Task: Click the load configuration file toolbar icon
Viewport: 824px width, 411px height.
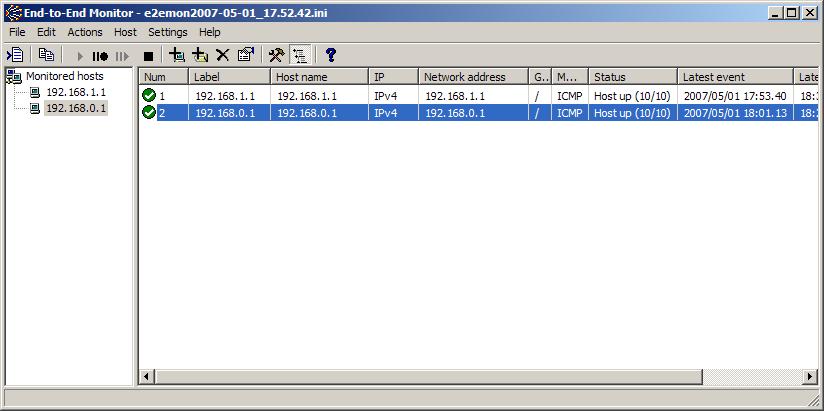Action: coord(15,55)
